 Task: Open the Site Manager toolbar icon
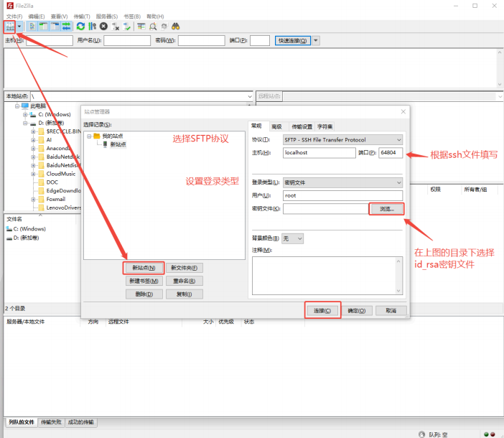click(10, 27)
